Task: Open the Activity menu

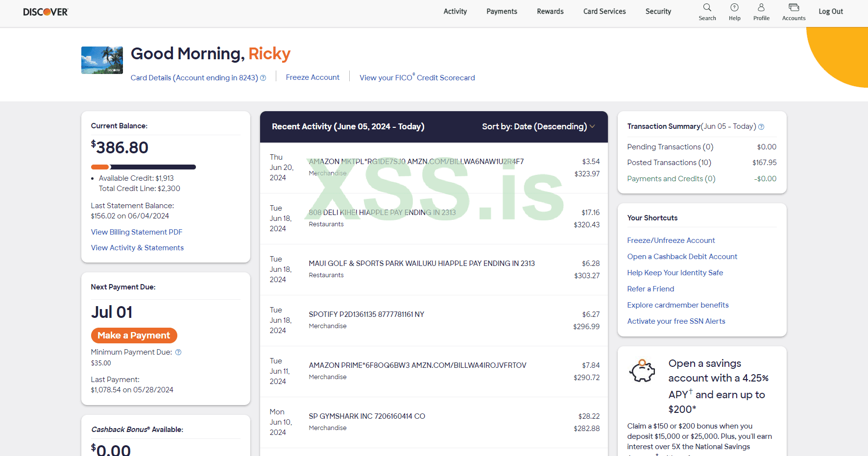Action: point(455,11)
